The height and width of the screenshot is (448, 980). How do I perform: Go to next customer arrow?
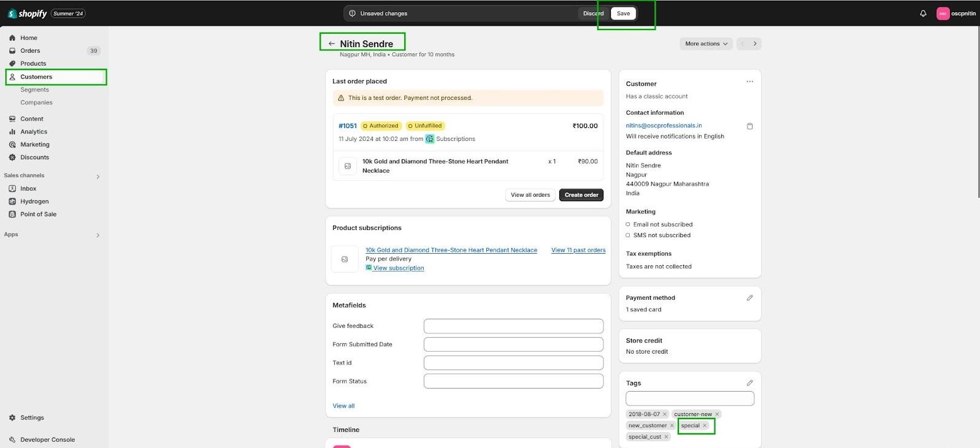tap(754, 44)
